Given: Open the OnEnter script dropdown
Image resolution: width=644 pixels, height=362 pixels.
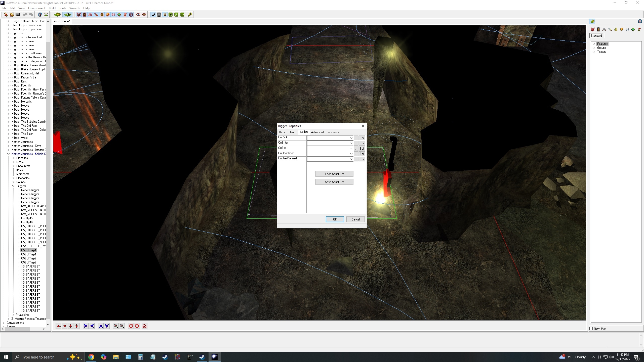Looking at the screenshot, I should click(351, 143).
